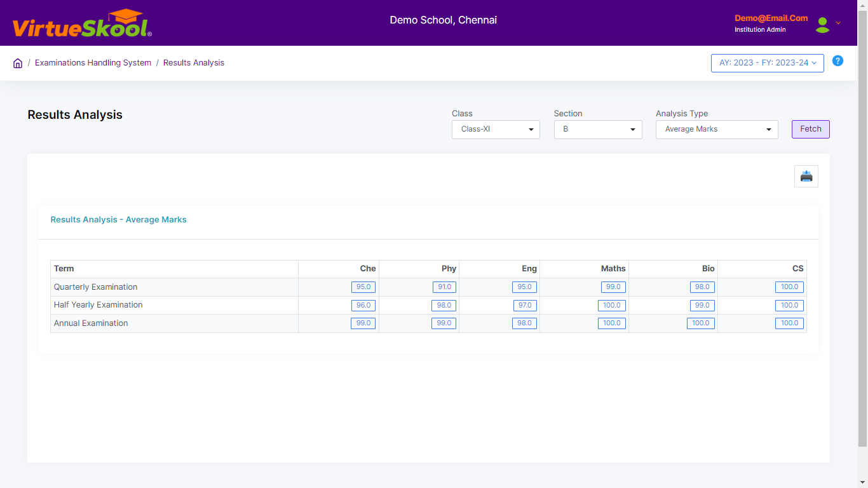This screenshot has width=868, height=488.
Task: Click Half Yearly Examination Eng value 97.0
Action: click(x=526, y=306)
